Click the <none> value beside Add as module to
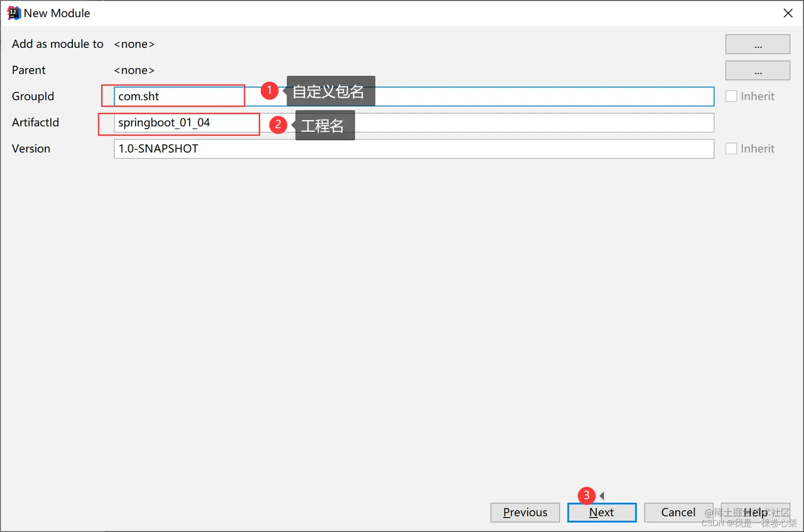804x532 pixels. point(134,44)
